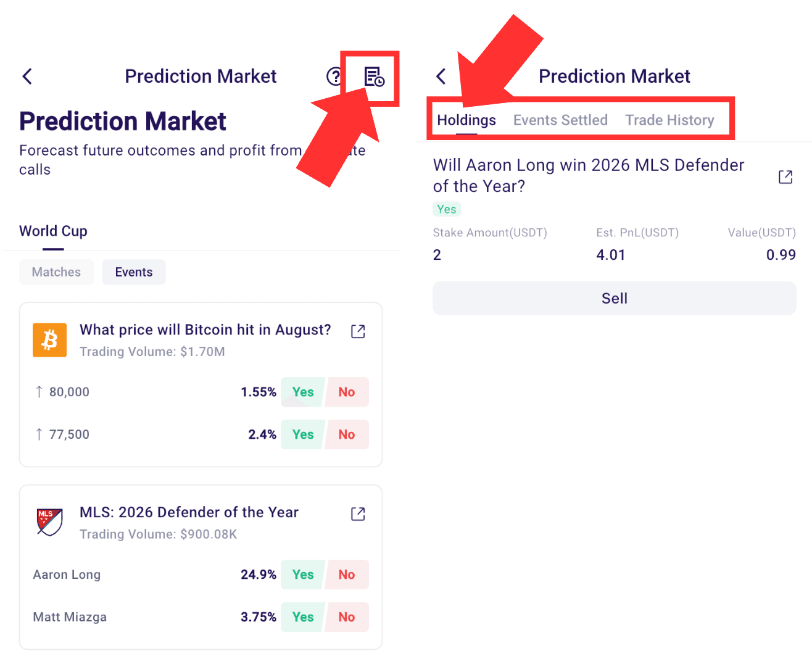Click the Sell button

click(x=615, y=298)
